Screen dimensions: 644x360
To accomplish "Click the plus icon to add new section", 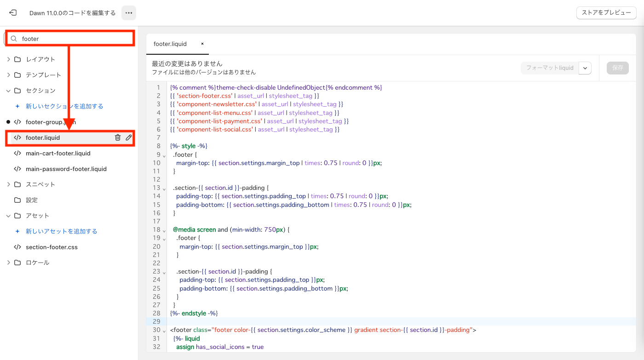I will point(17,106).
